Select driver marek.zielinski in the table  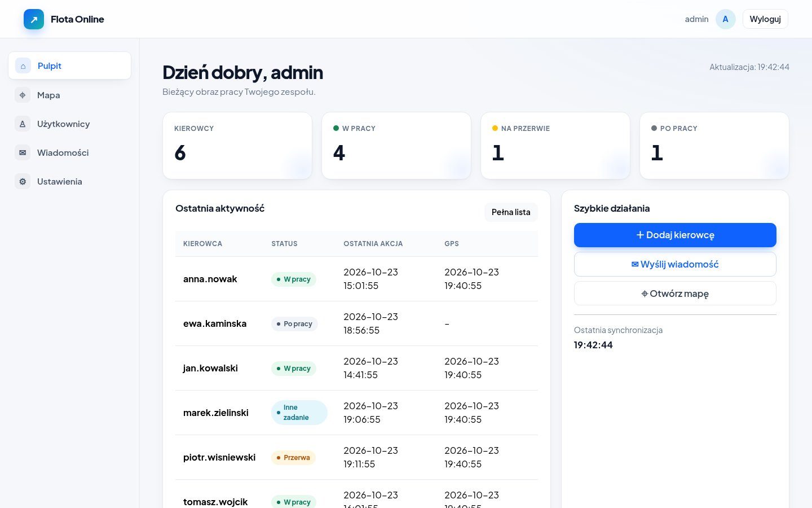point(216,413)
